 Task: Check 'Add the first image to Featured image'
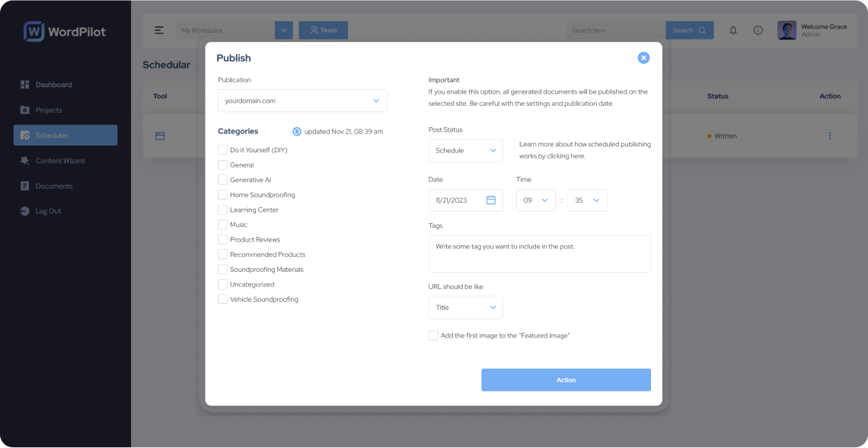click(433, 335)
